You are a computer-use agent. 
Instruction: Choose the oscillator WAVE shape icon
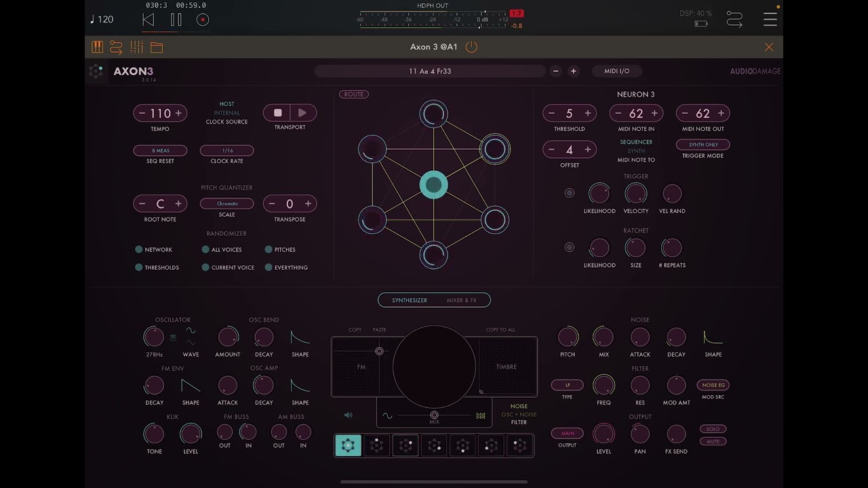[191, 337]
